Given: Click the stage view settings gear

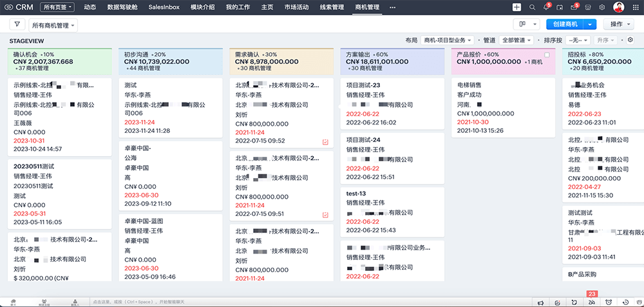Looking at the screenshot, I should 630,40.
